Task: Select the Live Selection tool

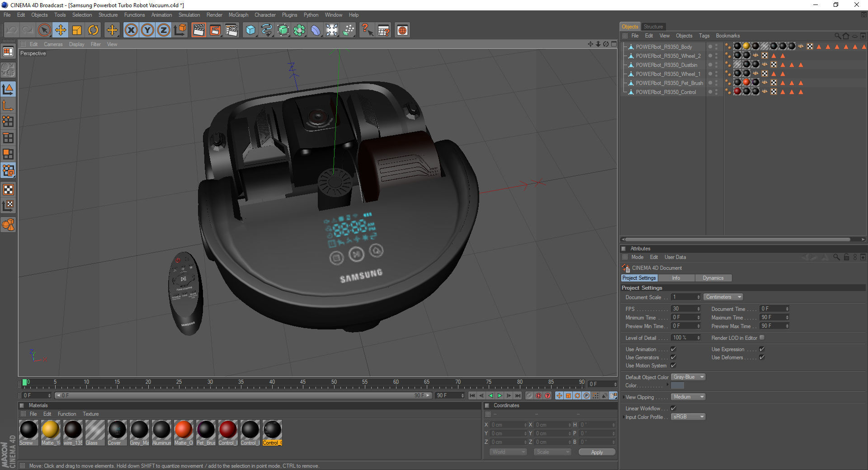Action: point(44,30)
